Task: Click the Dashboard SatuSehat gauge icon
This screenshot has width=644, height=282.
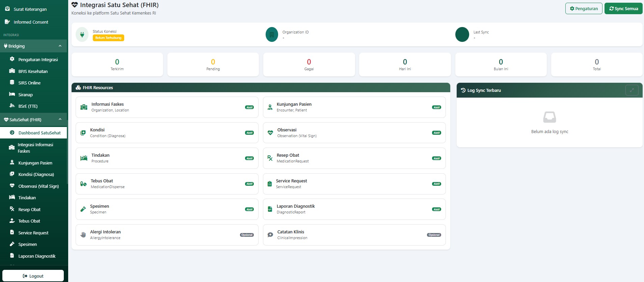Action: pyautogui.click(x=12, y=133)
